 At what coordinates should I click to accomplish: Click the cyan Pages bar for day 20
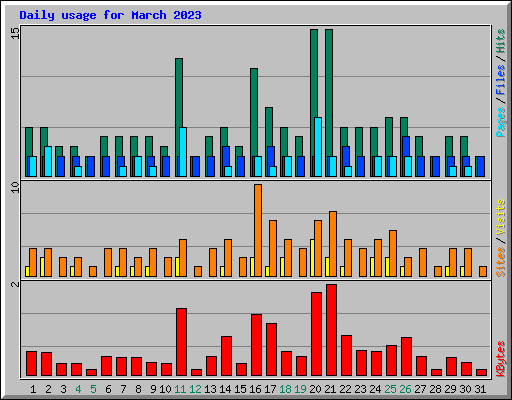[318, 147]
